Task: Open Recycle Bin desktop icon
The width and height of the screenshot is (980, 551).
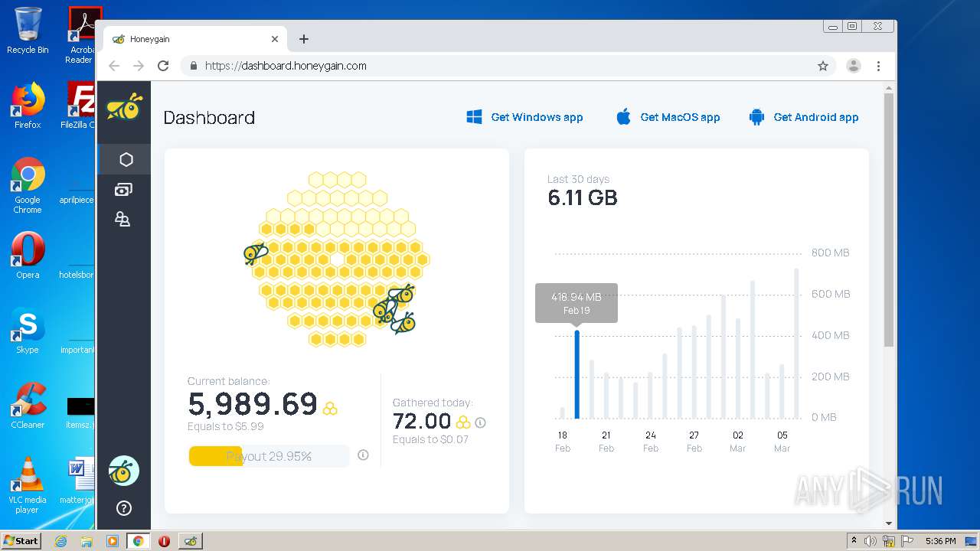Action: click(28, 31)
